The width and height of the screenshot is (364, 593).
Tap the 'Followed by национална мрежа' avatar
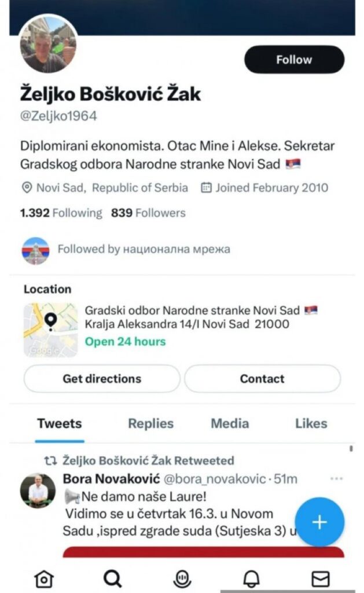click(x=36, y=250)
